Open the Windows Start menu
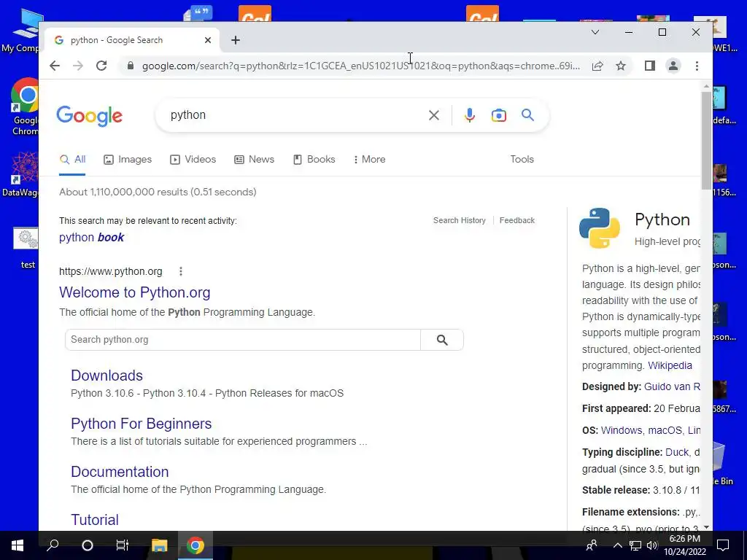Screen dimensions: 747x560 18,545
